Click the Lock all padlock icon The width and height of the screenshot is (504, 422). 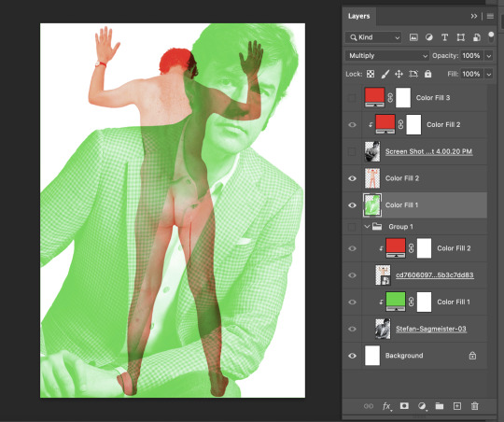pyautogui.click(x=427, y=74)
